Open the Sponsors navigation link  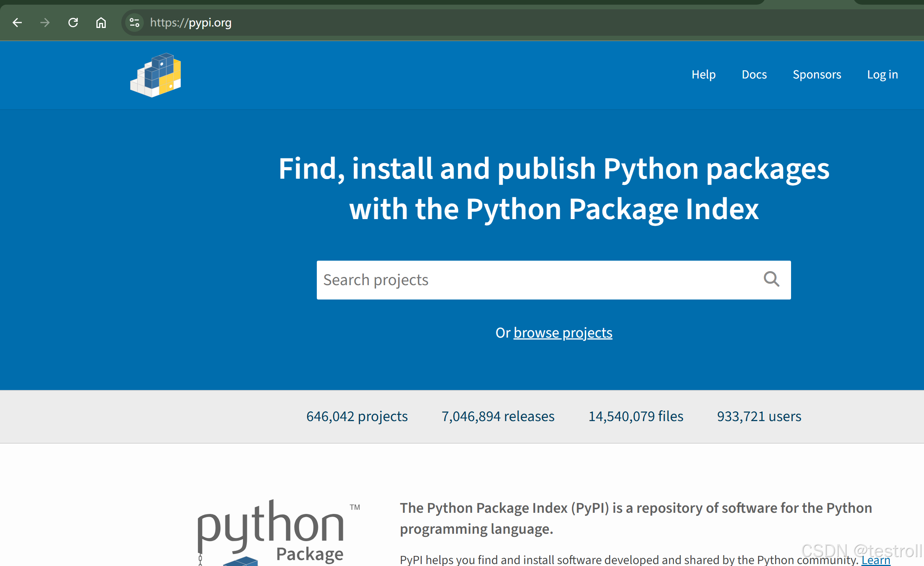click(817, 74)
